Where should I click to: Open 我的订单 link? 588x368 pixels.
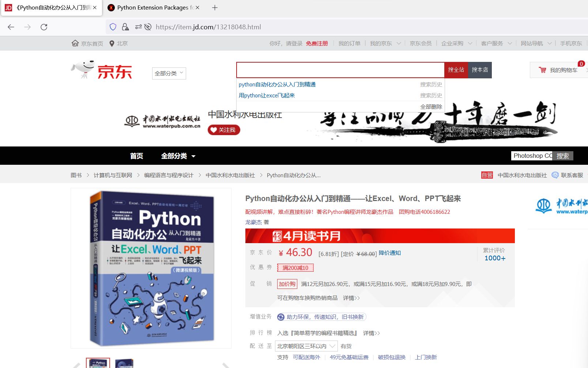(349, 43)
